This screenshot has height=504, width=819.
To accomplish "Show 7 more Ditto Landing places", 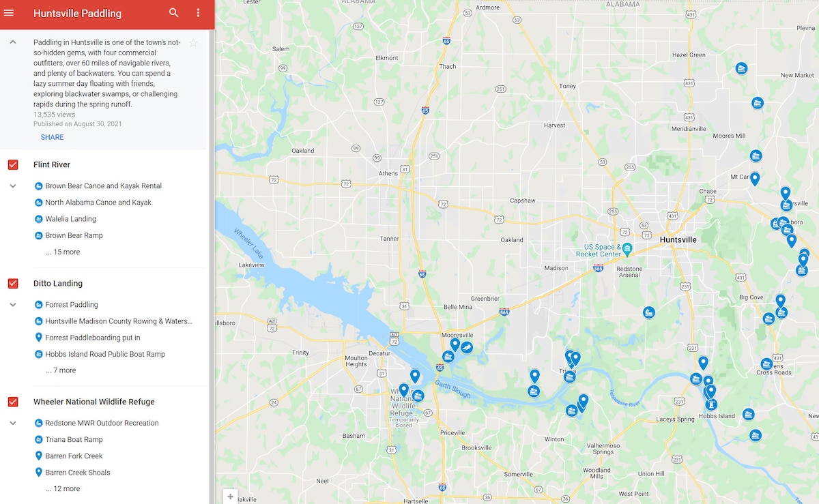I will (61, 370).
